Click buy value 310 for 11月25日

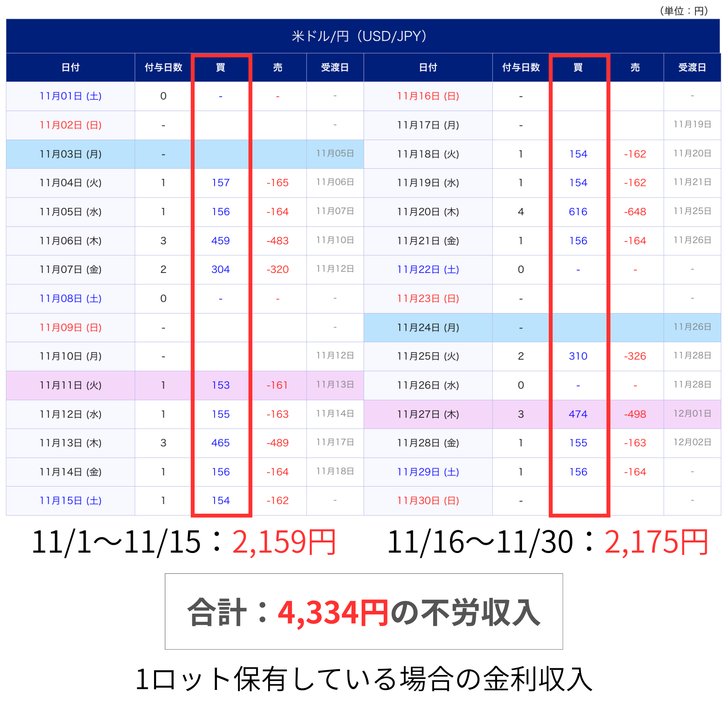pyautogui.click(x=578, y=356)
